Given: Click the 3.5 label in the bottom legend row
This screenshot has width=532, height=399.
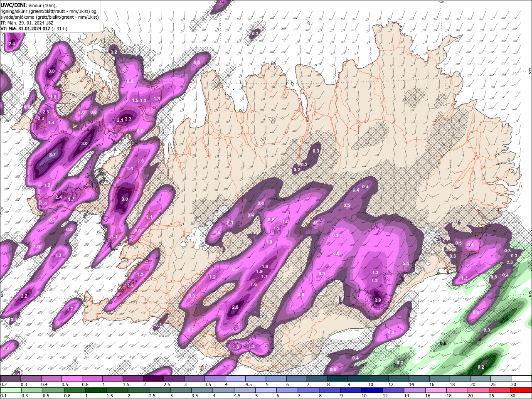Looking at the screenshot, I should [195, 396].
